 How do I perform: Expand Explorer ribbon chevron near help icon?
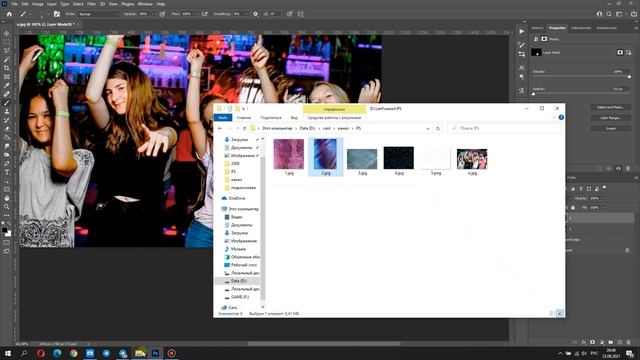point(554,118)
